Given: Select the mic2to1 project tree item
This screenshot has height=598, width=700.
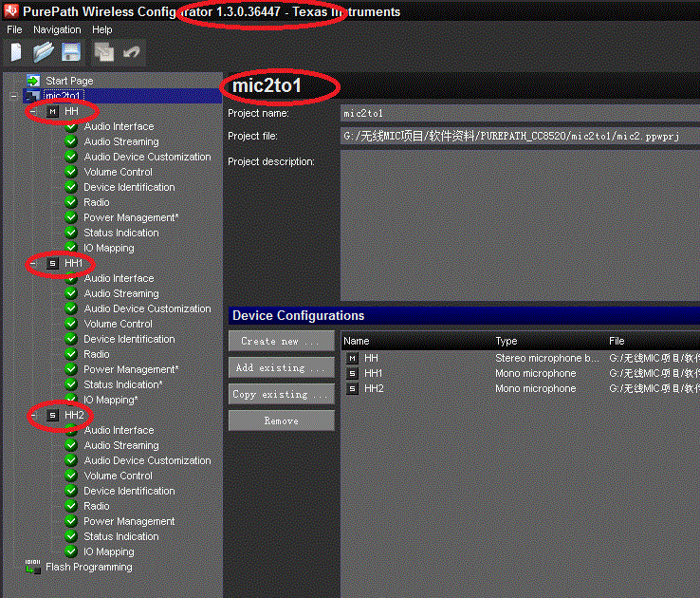Looking at the screenshot, I should pos(62,96).
